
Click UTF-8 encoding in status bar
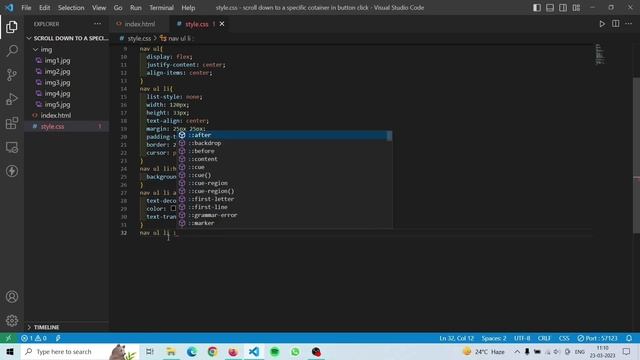(522, 338)
